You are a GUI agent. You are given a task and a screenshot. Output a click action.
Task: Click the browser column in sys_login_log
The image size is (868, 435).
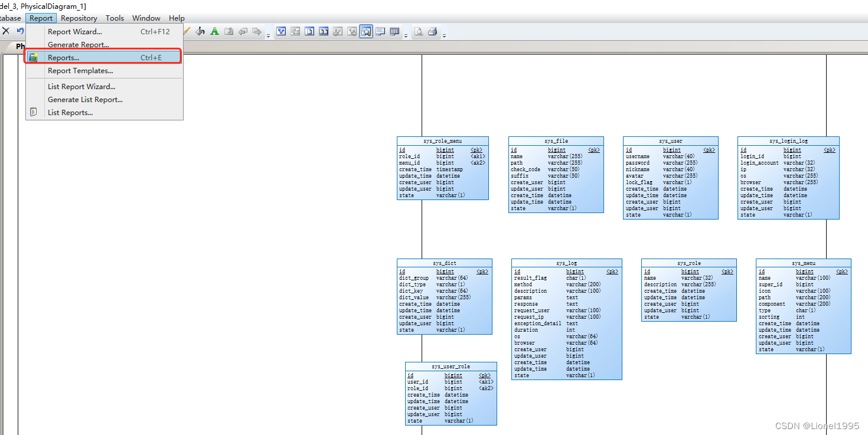[x=750, y=182]
